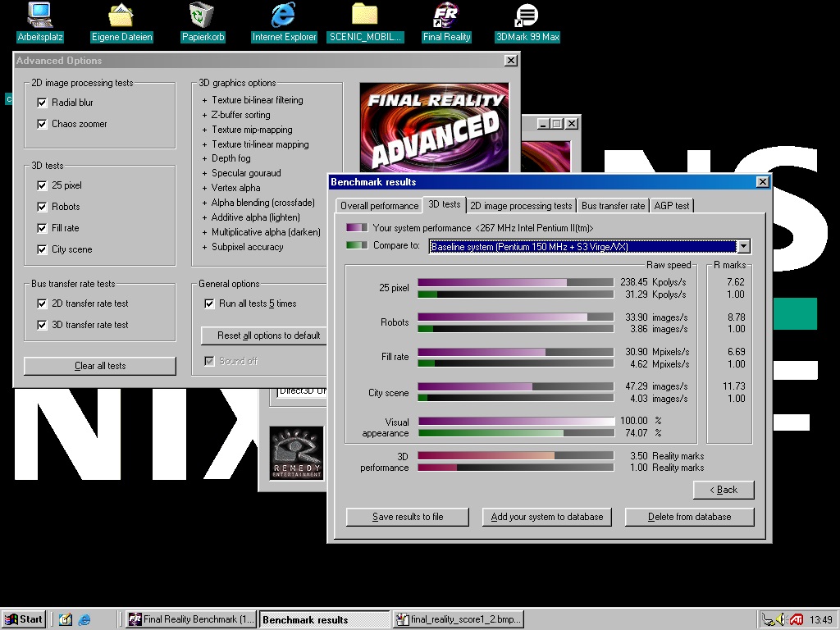Open the 2D image processing tests tab
Viewport: 840px width, 630px height.
[521, 206]
